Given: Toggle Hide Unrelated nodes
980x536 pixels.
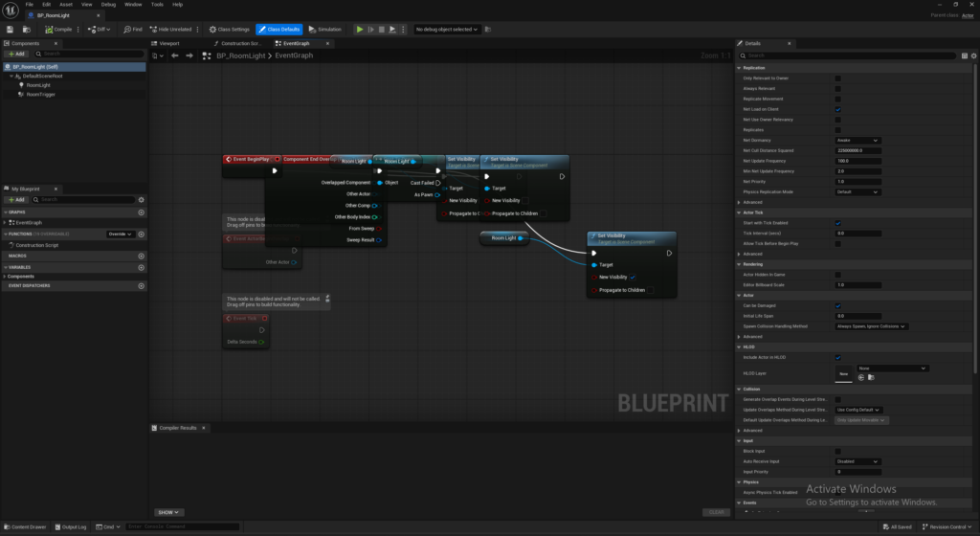Looking at the screenshot, I should tap(170, 30).
